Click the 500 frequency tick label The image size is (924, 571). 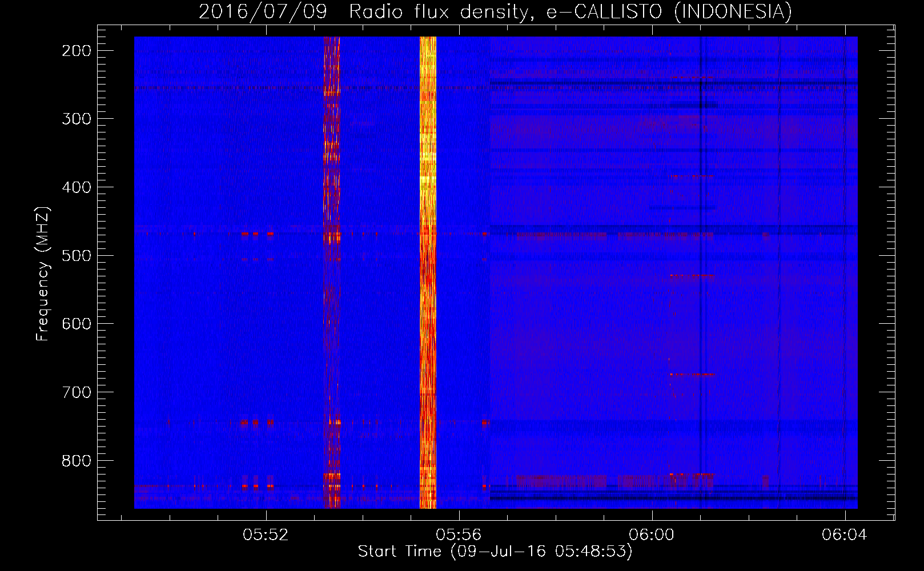[x=77, y=255]
